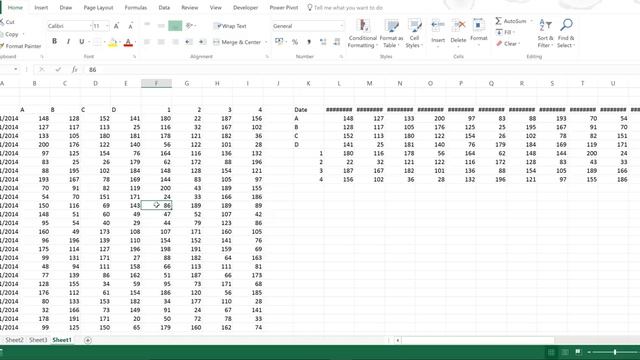Open the Page Layout ribbon tab

click(98, 7)
